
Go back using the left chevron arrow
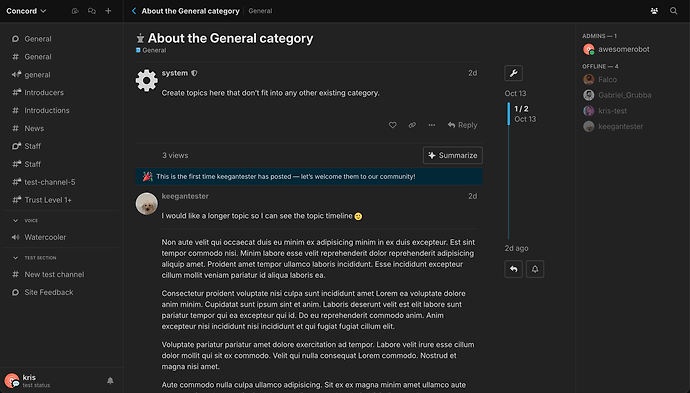(134, 11)
